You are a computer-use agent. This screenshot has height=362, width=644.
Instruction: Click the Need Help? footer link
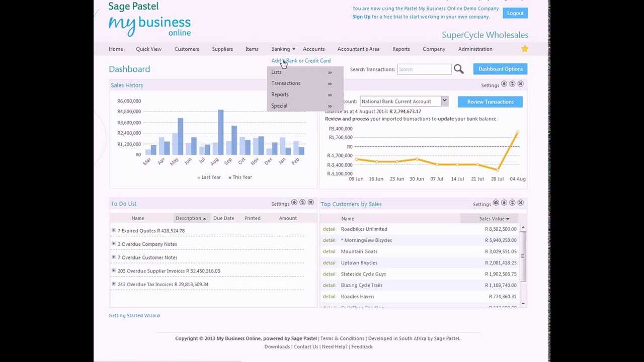click(x=335, y=346)
